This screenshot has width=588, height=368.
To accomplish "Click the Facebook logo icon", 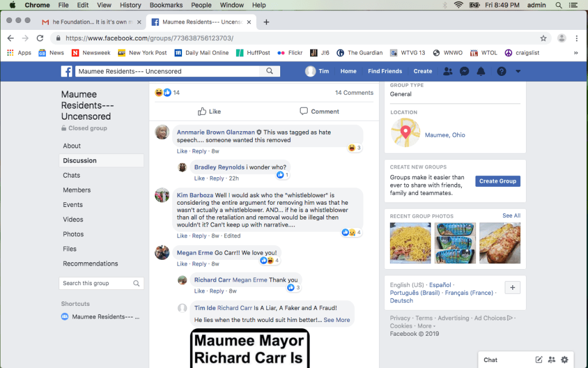I will (67, 71).
